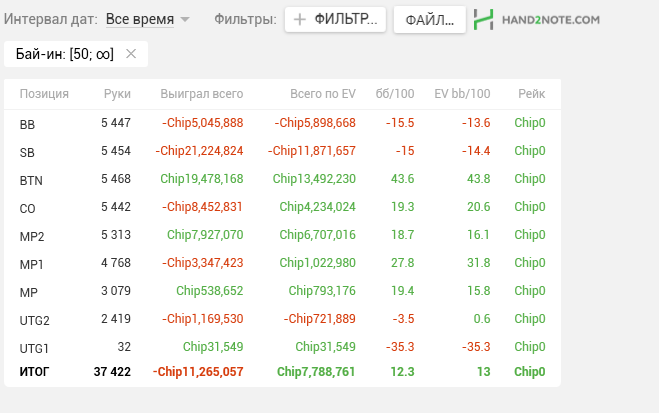Sort by the Позиция column header
The image size is (659, 413).
pos(44,94)
